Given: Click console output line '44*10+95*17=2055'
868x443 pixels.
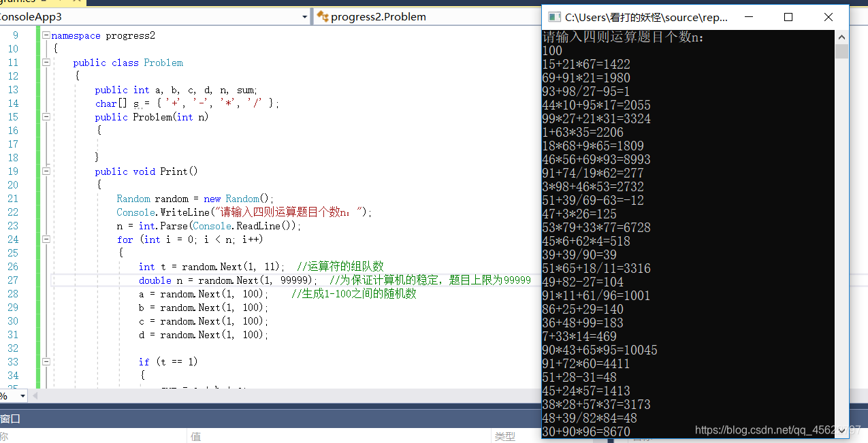Looking at the screenshot, I should 596,105.
